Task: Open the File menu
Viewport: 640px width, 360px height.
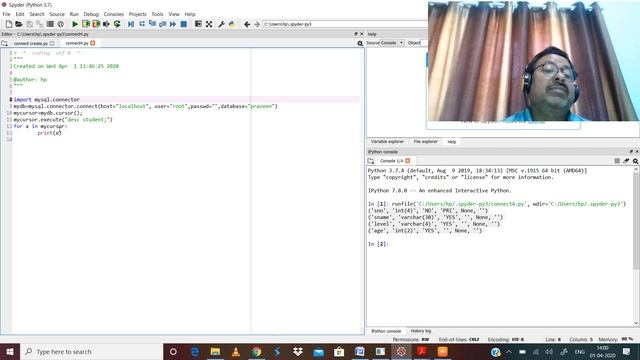Action: [7, 14]
